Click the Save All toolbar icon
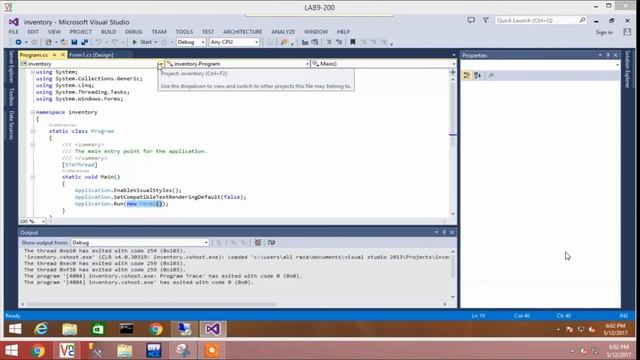The height and width of the screenshot is (360, 640). (x=84, y=42)
